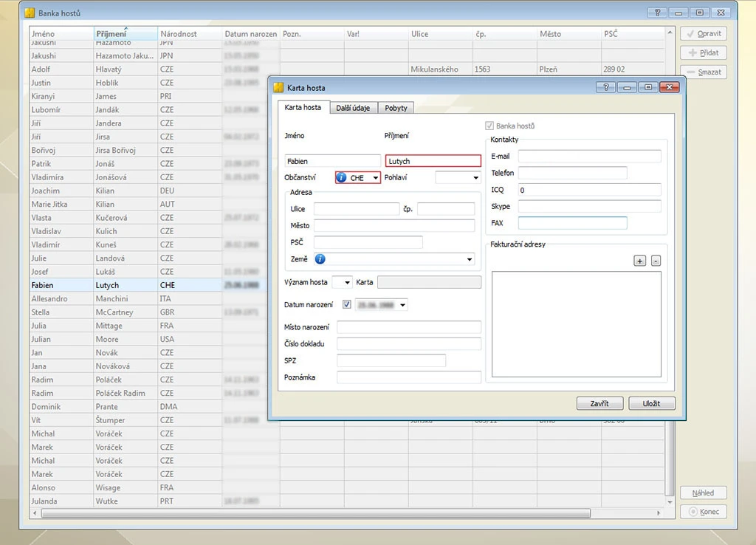Add a billing address with plus button
The height and width of the screenshot is (545, 756).
point(639,261)
